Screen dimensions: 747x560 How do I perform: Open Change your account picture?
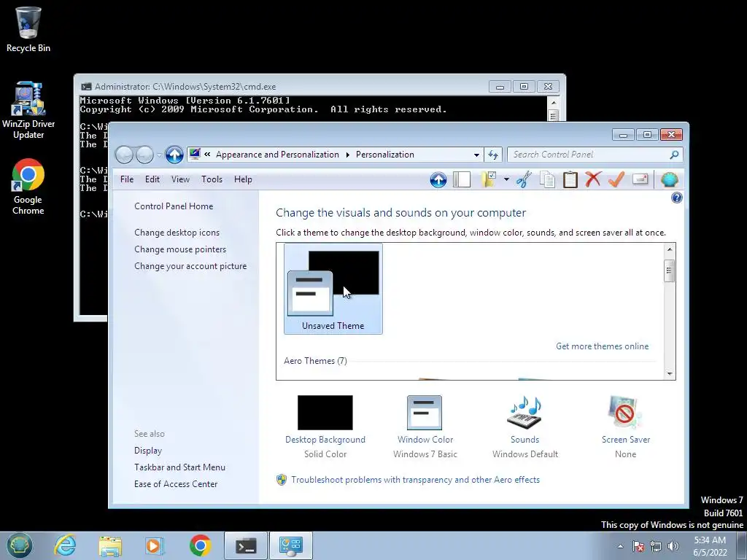[x=190, y=266]
